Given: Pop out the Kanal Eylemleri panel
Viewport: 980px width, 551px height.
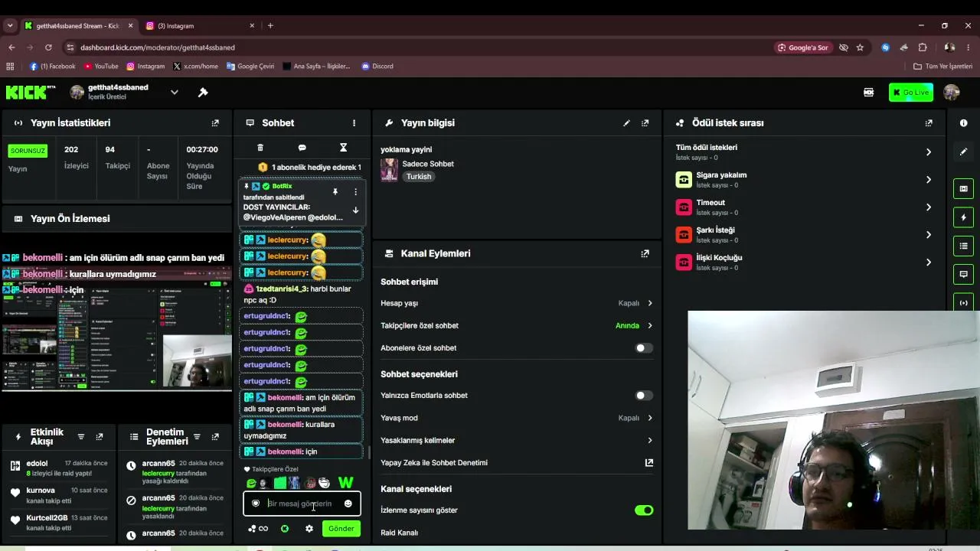Looking at the screenshot, I should click(x=645, y=253).
